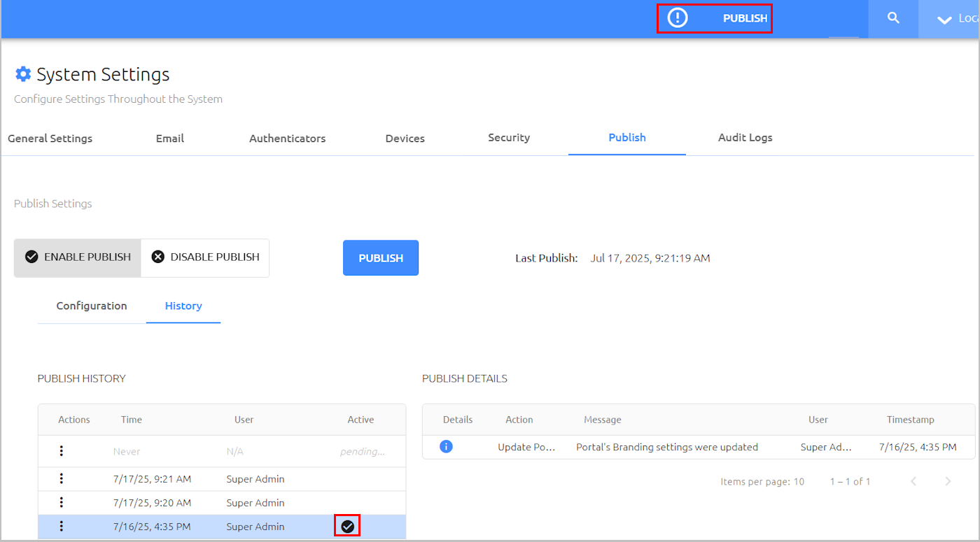Viewport: 980px width, 542px height.
Task: Open the Security tab
Action: [509, 138]
